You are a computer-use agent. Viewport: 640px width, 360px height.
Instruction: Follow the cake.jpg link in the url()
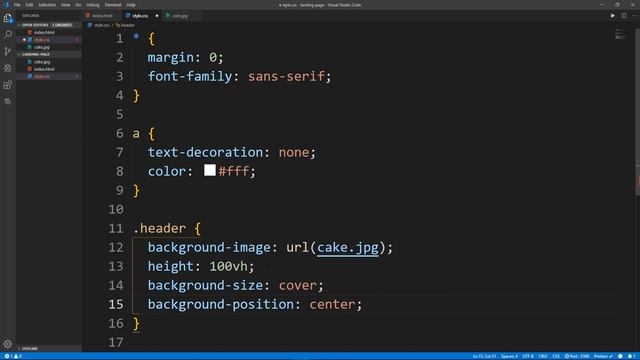[x=348, y=247]
